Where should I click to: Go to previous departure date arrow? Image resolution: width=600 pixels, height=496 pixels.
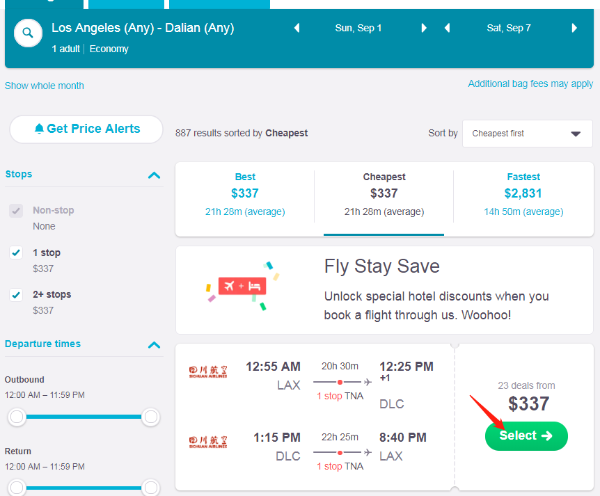click(x=296, y=28)
